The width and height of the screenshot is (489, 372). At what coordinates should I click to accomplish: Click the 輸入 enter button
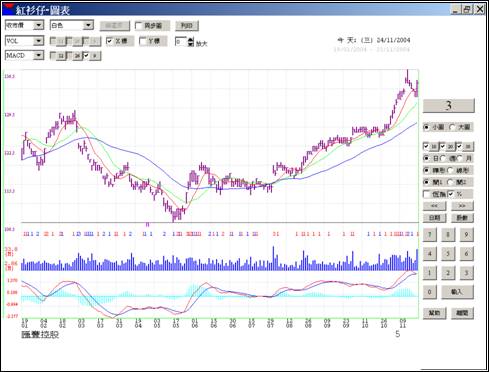coord(457,292)
